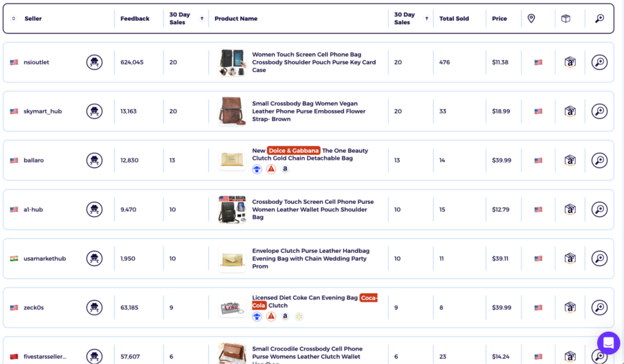Select price $39.11 for usamarkethub
Image resolution: width=624 pixels, height=364 pixels.
pyautogui.click(x=500, y=258)
